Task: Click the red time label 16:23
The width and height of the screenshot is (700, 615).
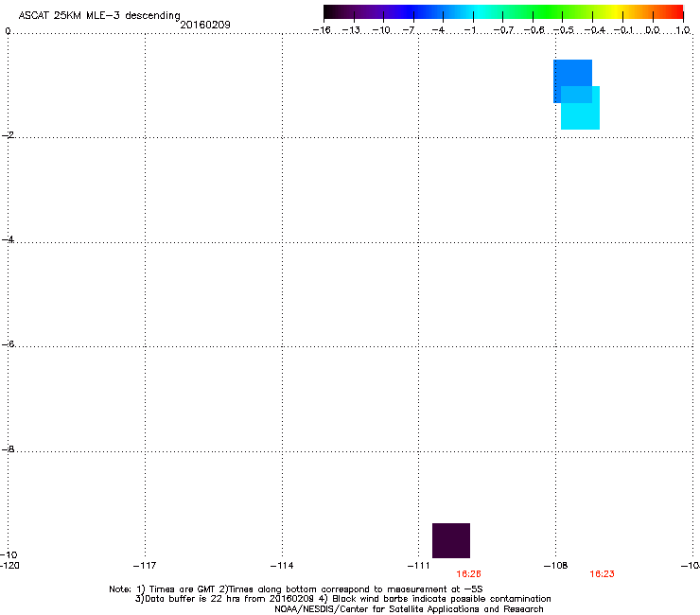Action: tap(602, 574)
